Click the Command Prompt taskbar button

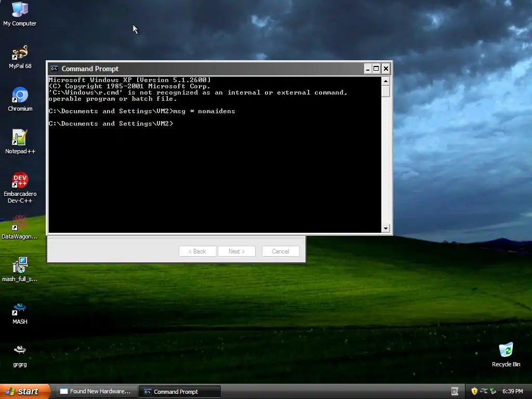tap(180, 392)
